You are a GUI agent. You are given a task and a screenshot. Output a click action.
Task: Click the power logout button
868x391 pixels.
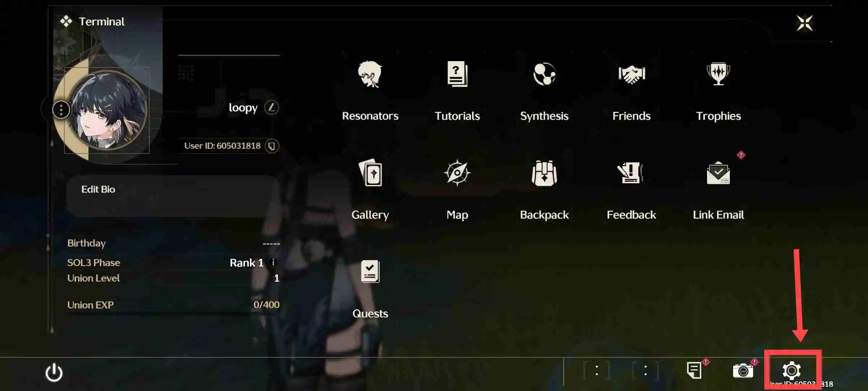coord(54,372)
